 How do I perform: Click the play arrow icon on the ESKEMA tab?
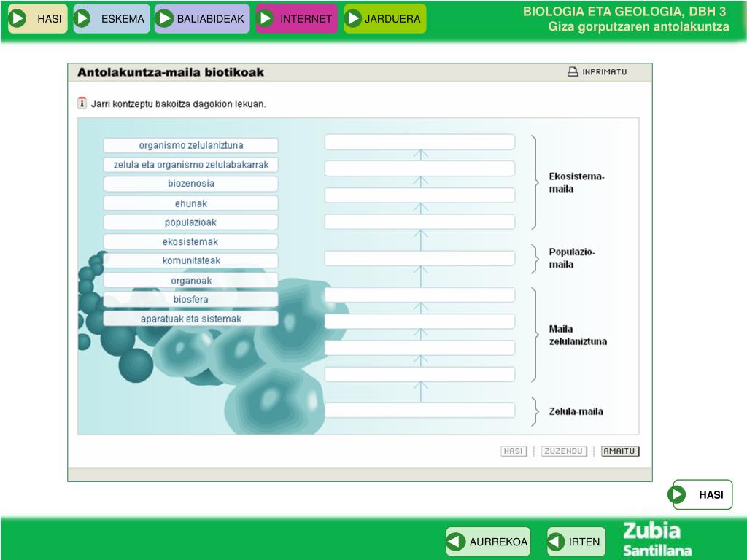(x=82, y=18)
